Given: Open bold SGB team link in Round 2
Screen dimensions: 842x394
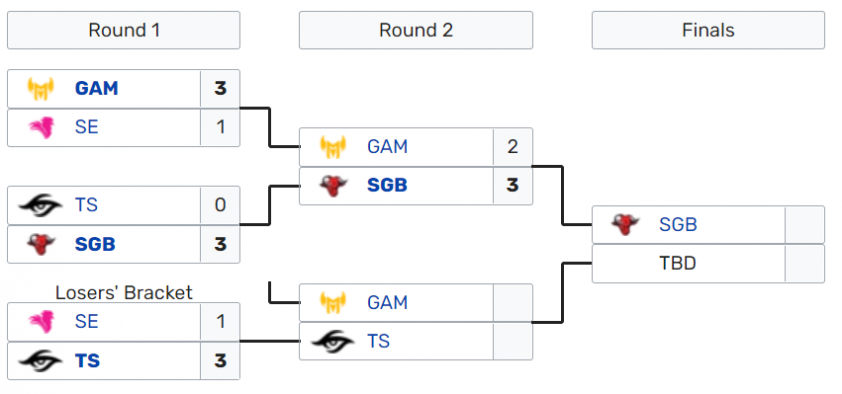Looking at the screenshot, I should click(387, 186).
